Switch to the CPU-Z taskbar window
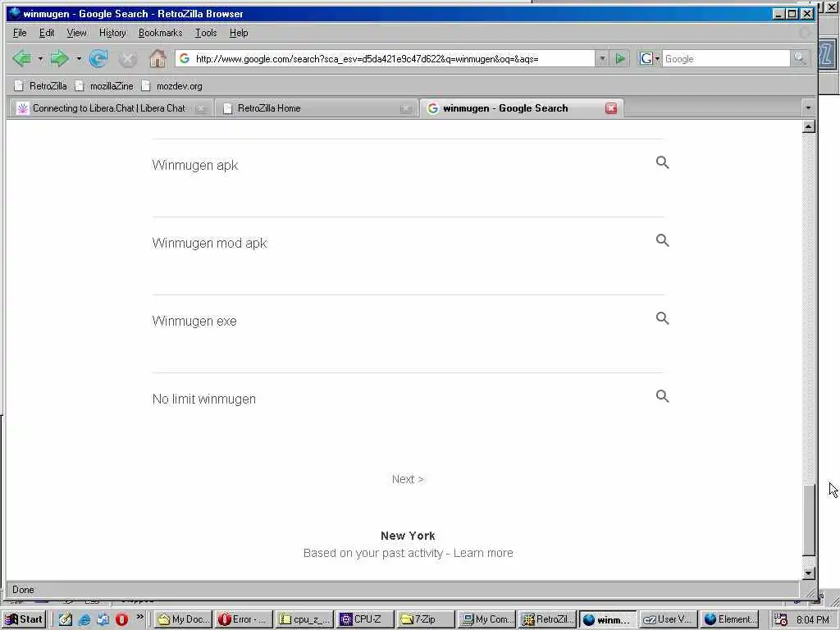 pos(365,619)
